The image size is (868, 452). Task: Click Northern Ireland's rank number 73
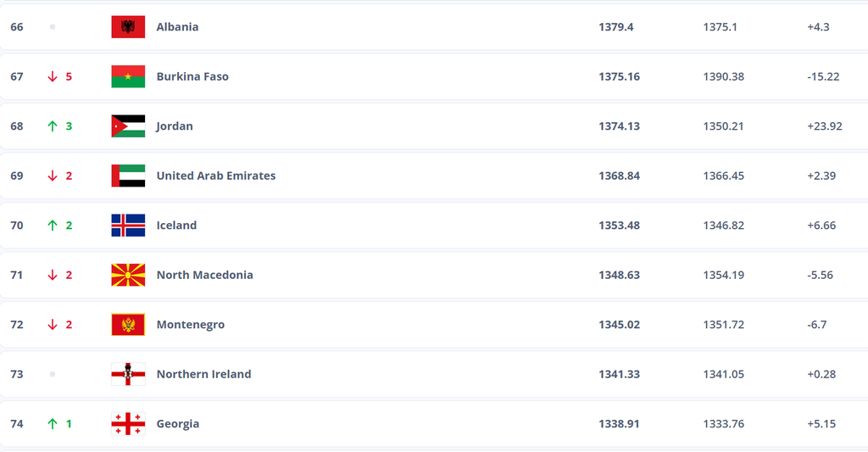point(17,374)
